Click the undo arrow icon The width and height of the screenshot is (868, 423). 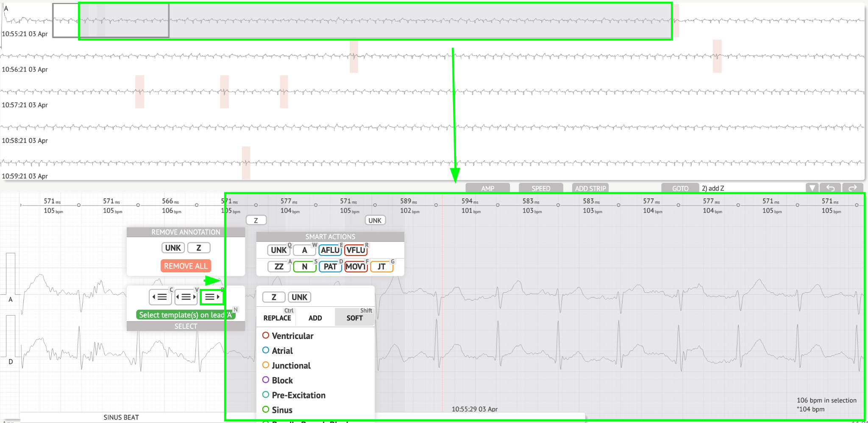point(830,188)
